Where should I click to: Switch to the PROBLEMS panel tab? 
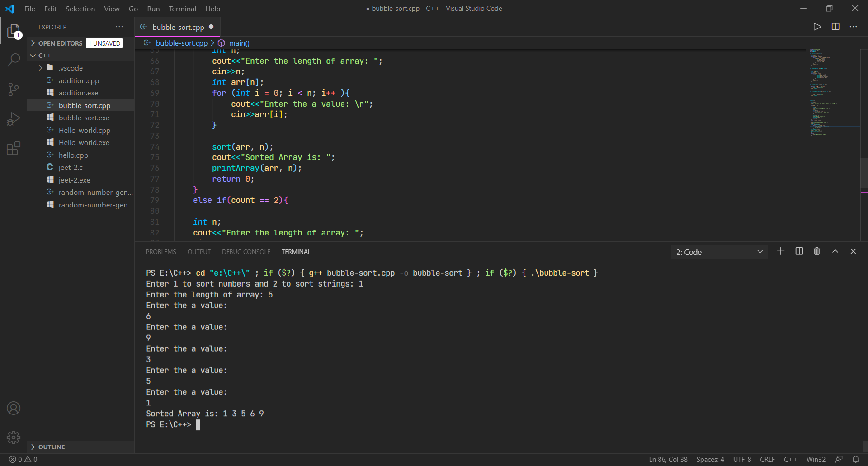pos(161,252)
